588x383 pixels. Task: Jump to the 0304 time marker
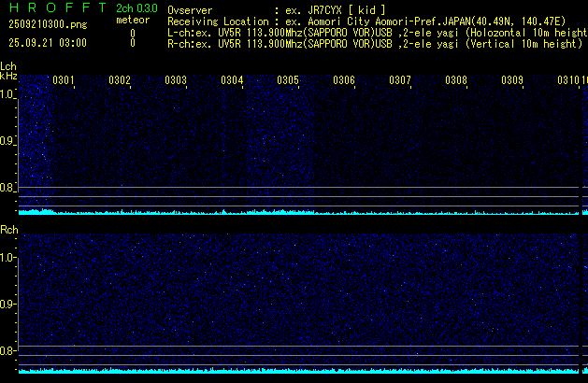pyautogui.click(x=232, y=80)
